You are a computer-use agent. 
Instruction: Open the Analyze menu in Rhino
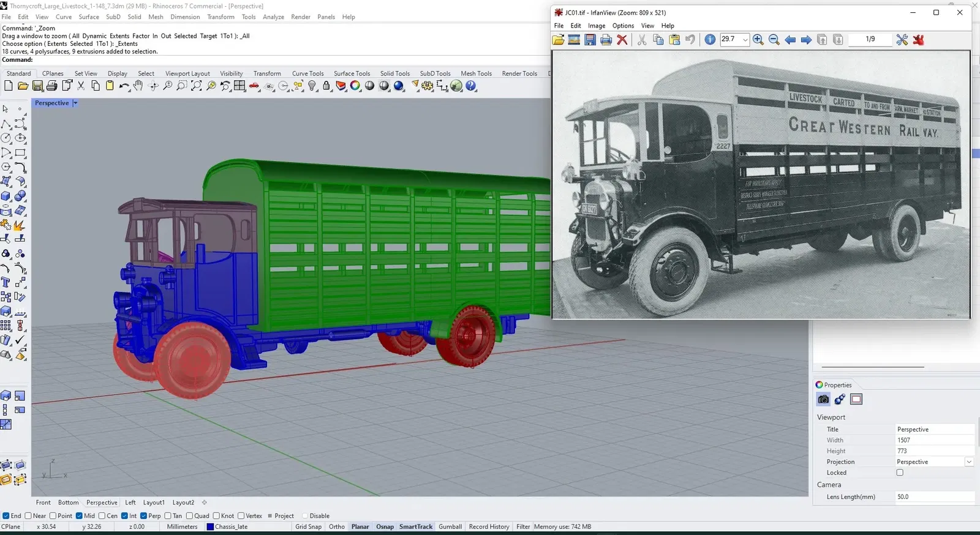[273, 17]
